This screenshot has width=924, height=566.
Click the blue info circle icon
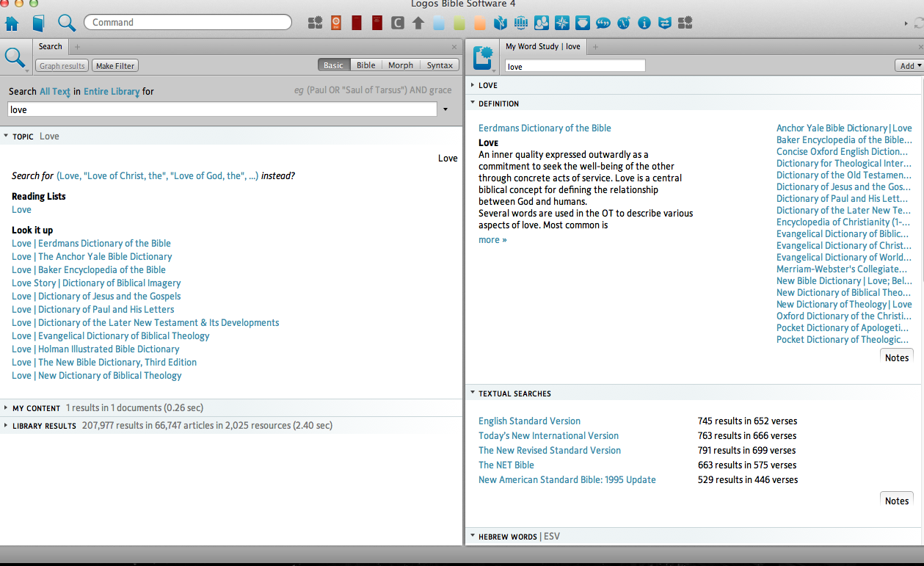644,23
